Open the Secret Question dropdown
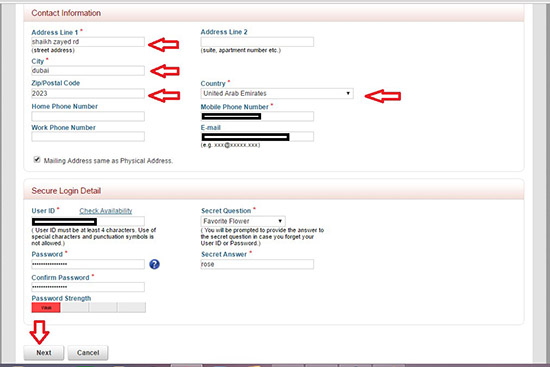The height and width of the screenshot is (367, 550). 243,221
